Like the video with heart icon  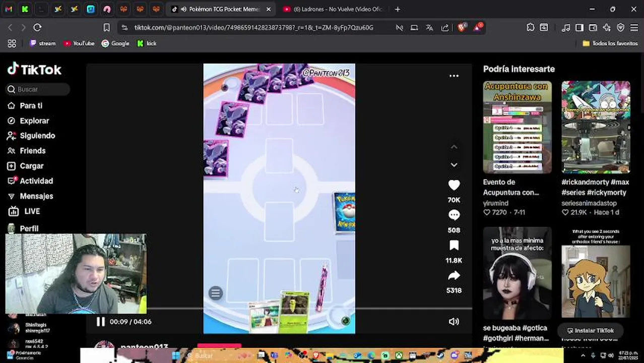tap(454, 185)
